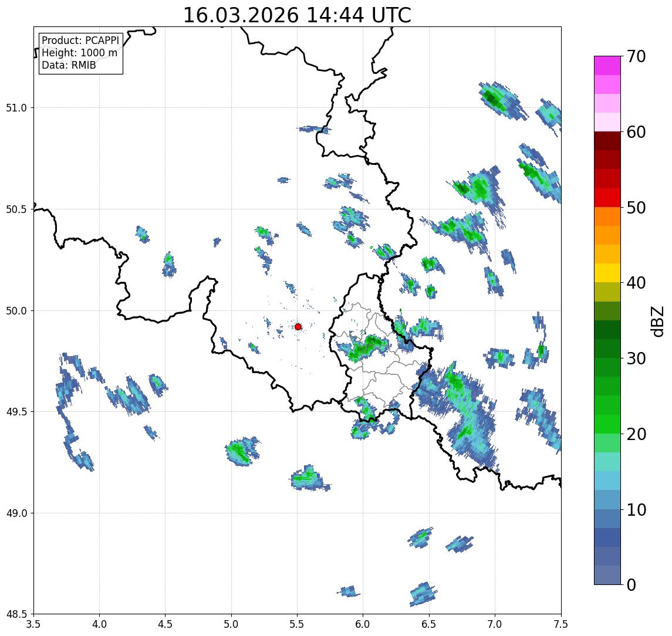Pick the bright magenta swatch below 70
672x636 pixels.
tap(607, 66)
